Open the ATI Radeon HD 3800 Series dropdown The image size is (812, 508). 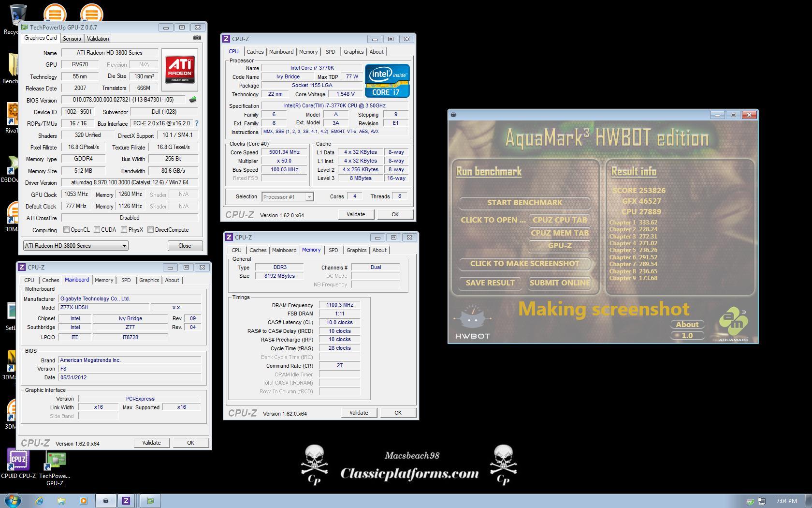75,246
